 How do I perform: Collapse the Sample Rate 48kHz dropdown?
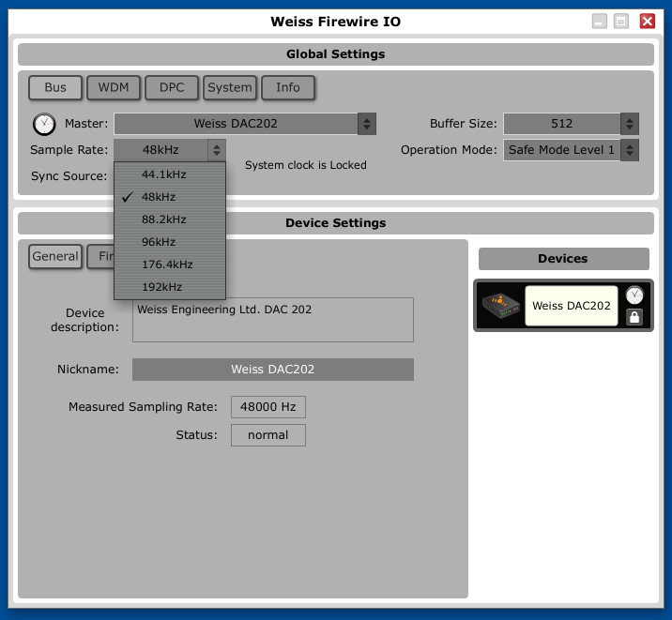[x=170, y=150]
